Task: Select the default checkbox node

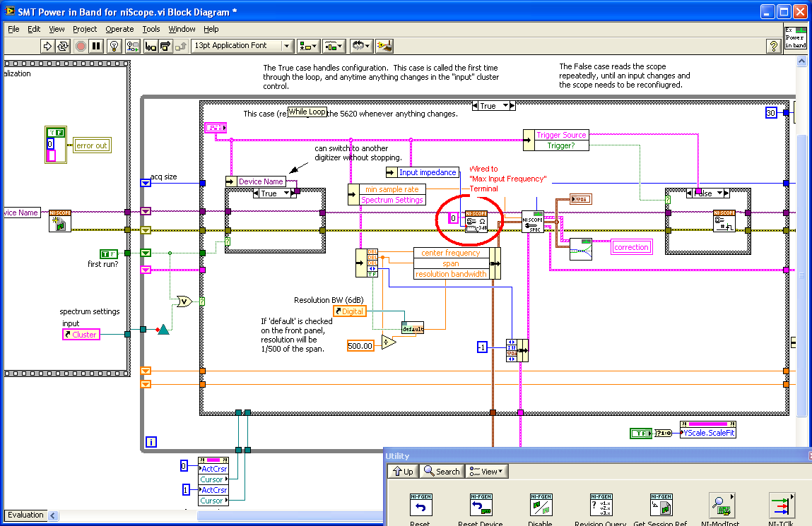Action: tap(413, 328)
